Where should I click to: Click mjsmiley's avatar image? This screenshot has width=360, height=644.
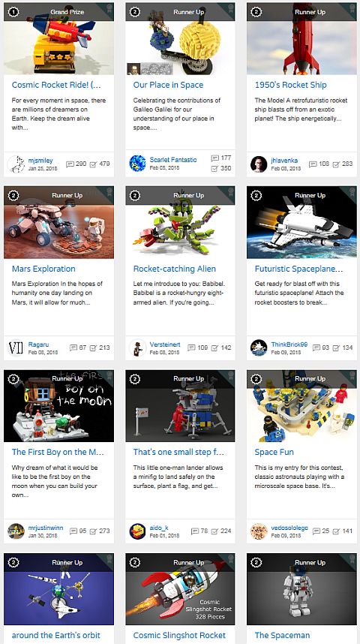[16, 164]
